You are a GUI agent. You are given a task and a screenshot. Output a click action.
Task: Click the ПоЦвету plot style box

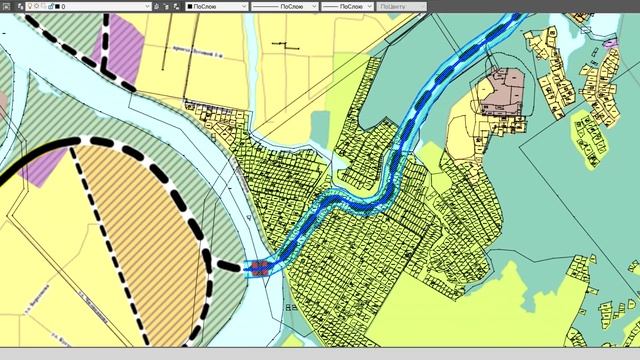[401, 7]
